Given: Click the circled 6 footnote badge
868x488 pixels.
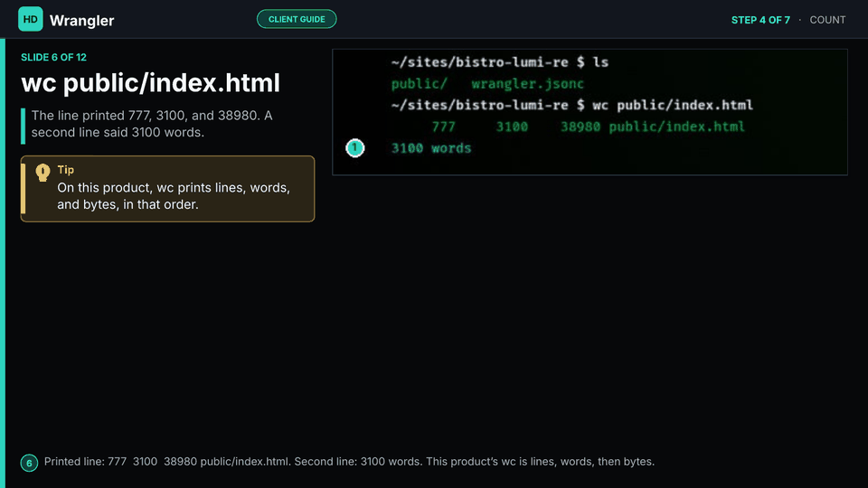Looking at the screenshot, I should click(29, 463).
